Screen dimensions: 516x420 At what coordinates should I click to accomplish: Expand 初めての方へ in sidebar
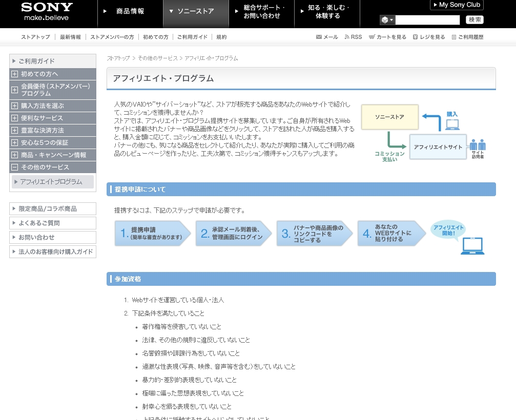(53, 74)
